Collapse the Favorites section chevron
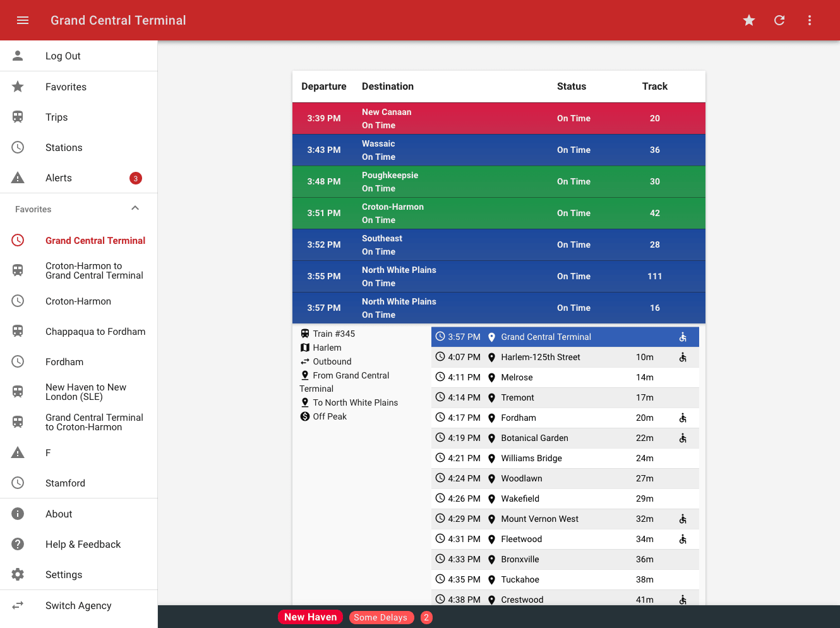The image size is (840, 628). pos(135,208)
